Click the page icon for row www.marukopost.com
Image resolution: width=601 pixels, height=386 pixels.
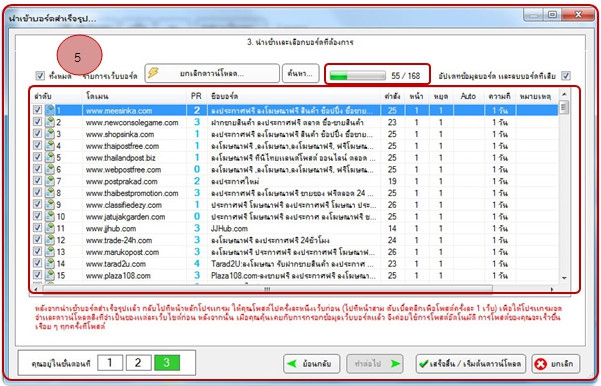(50, 252)
